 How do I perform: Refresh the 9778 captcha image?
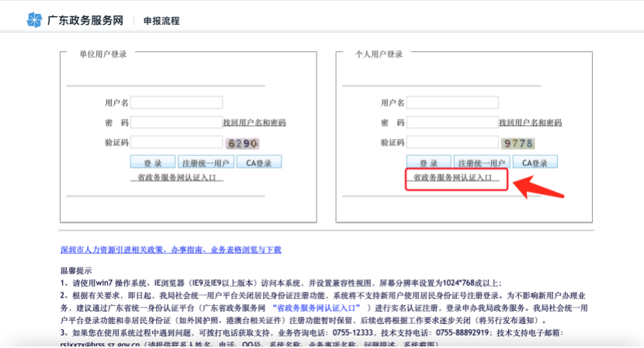518,143
